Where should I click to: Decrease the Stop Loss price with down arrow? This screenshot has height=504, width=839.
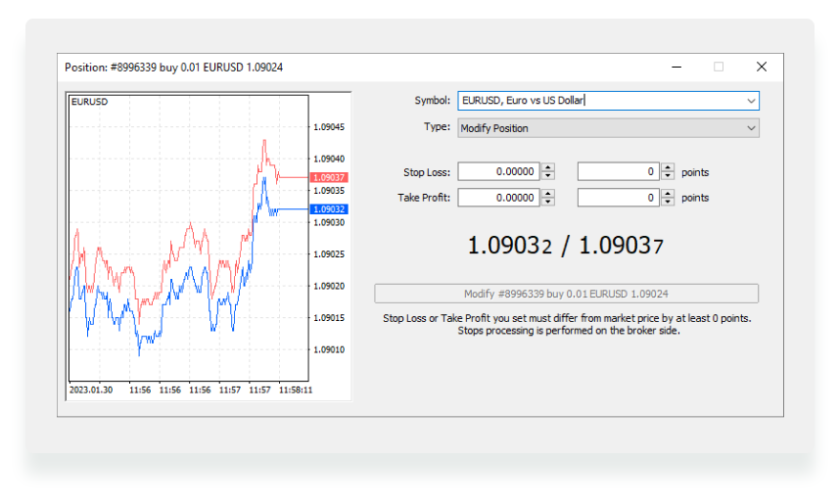(548, 176)
